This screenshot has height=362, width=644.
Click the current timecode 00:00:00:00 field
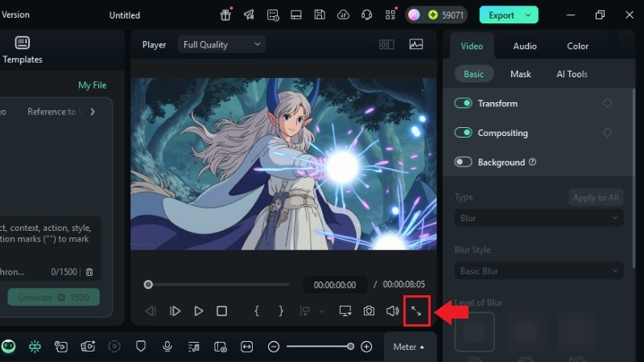tap(335, 285)
